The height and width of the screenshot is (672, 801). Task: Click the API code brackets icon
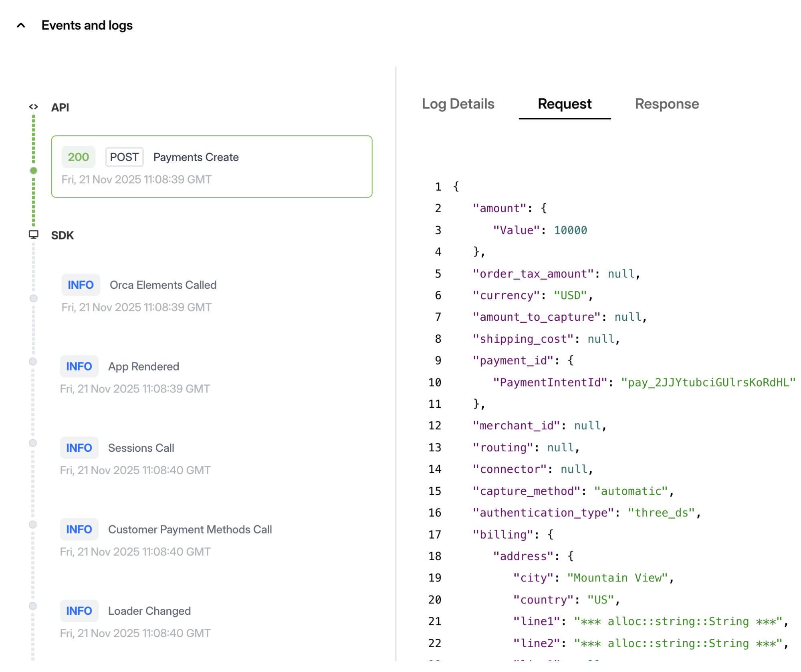34,107
